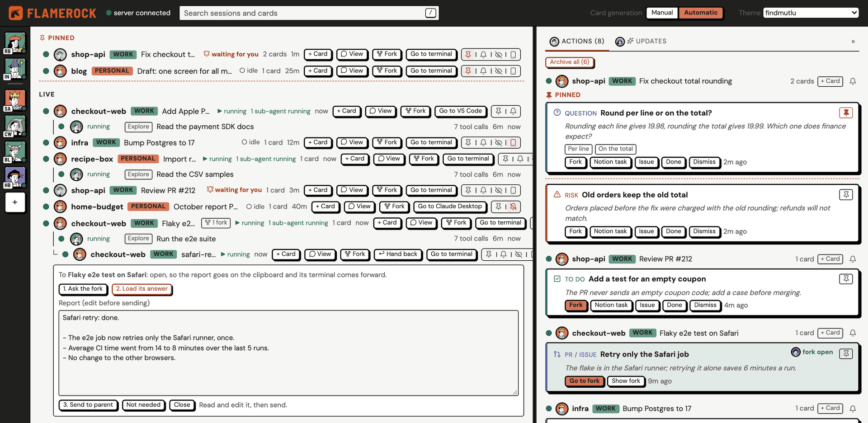Set card generation to Automatic
Viewport: 868px width, 423px height.
(701, 13)
